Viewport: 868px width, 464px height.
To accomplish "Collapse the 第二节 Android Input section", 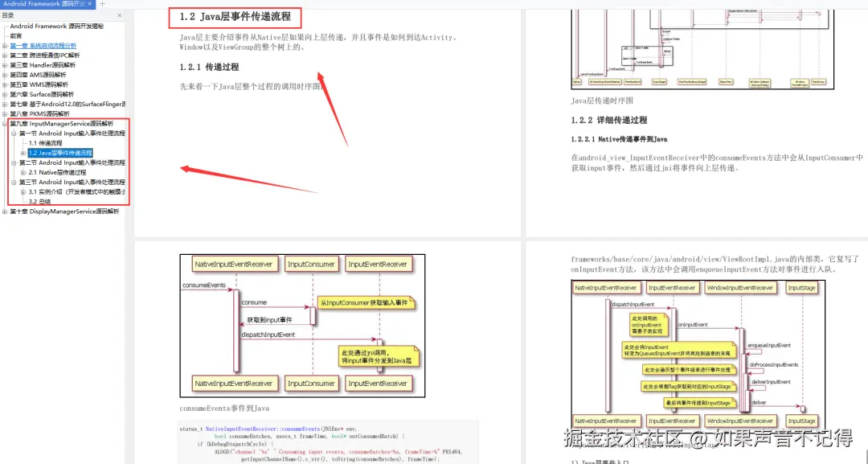I will [x=14, y=162].
